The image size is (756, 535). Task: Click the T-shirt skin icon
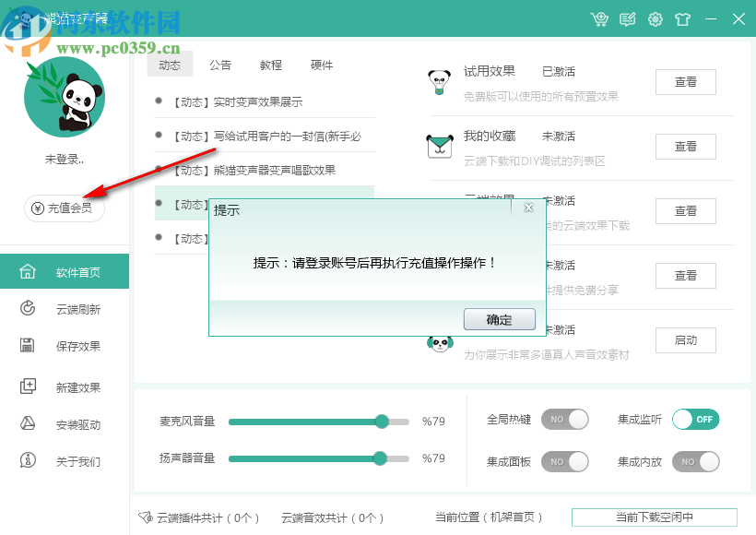click(x=683, y=18)
